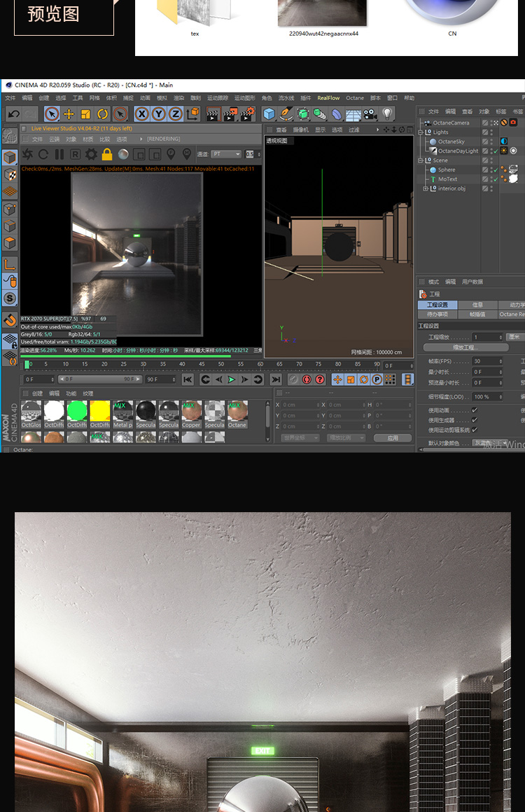Click timeline marker at frame 45
Screen dimensions: 525x812
pyautogui.click(x=202, y=364)
